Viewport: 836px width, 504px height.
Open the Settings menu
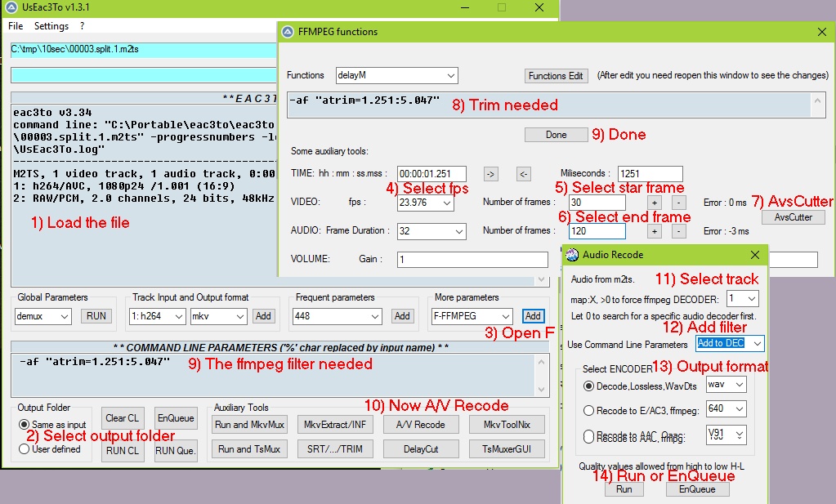pos(51,26)
